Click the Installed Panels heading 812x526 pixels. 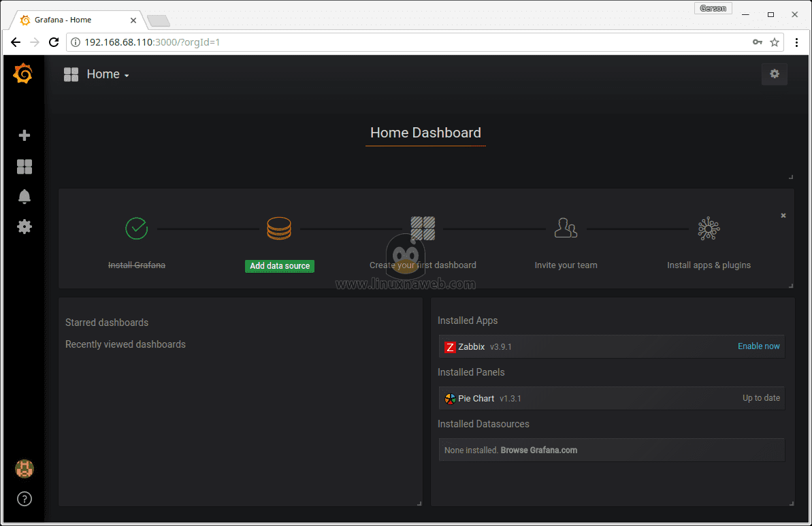[471, 372]
